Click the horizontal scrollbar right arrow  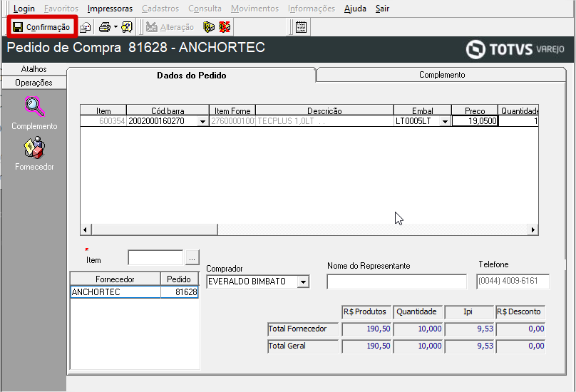pyautogui.click(x=533, y=230)
